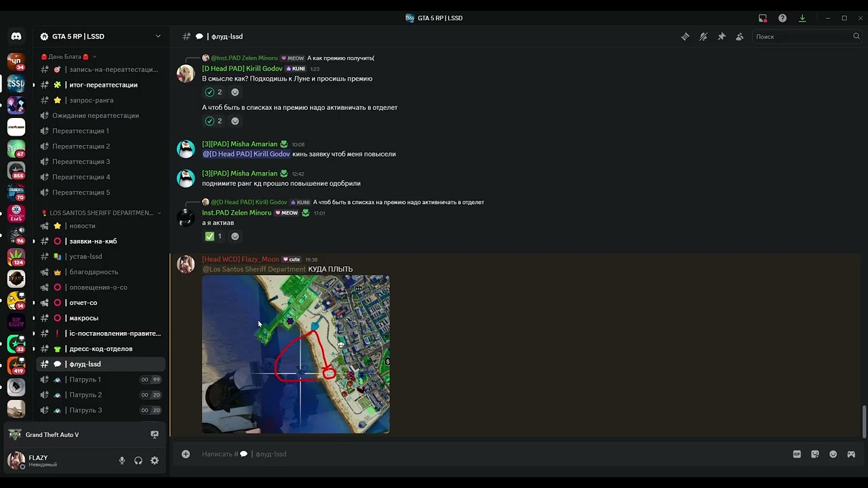Click username [3][PAD] Misha Amarian at 12:42

click(239, 174)
